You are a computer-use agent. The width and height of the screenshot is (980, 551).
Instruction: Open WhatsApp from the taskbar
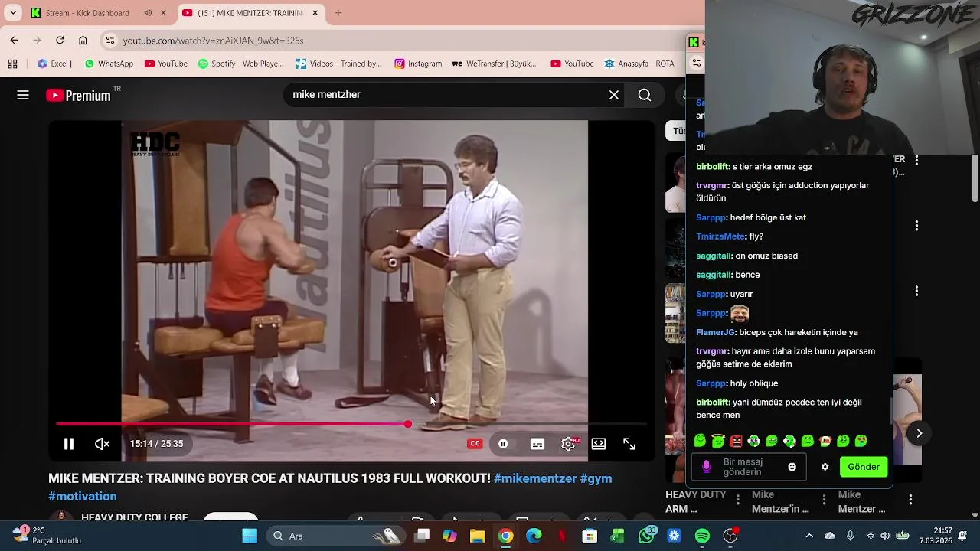pos(647,536)
